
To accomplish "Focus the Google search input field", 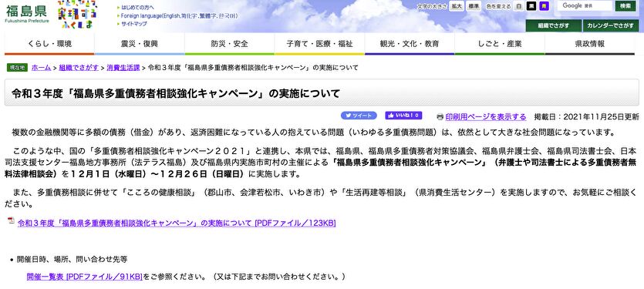I will pyautogui.click(x=585, y=5).
